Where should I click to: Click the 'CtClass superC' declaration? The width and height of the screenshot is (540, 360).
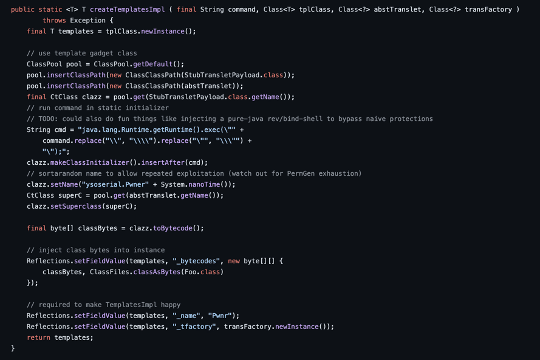[x=54, y=196]
